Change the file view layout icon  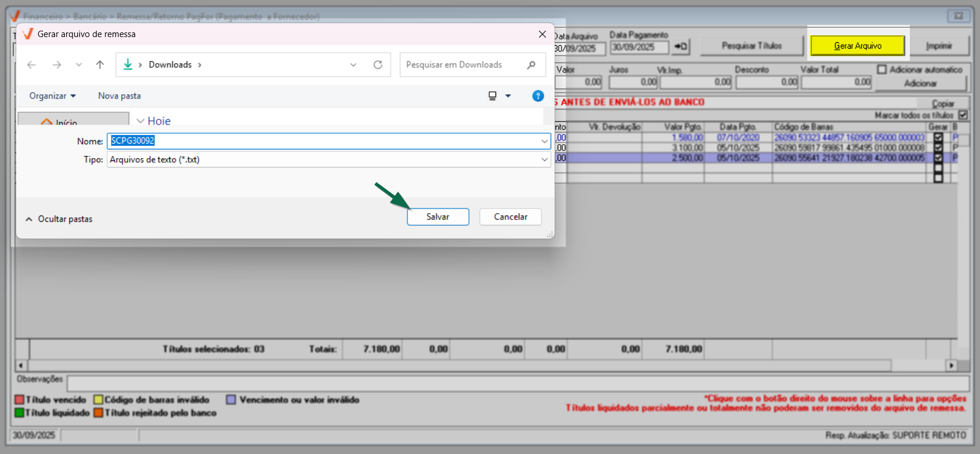[493, 96]
